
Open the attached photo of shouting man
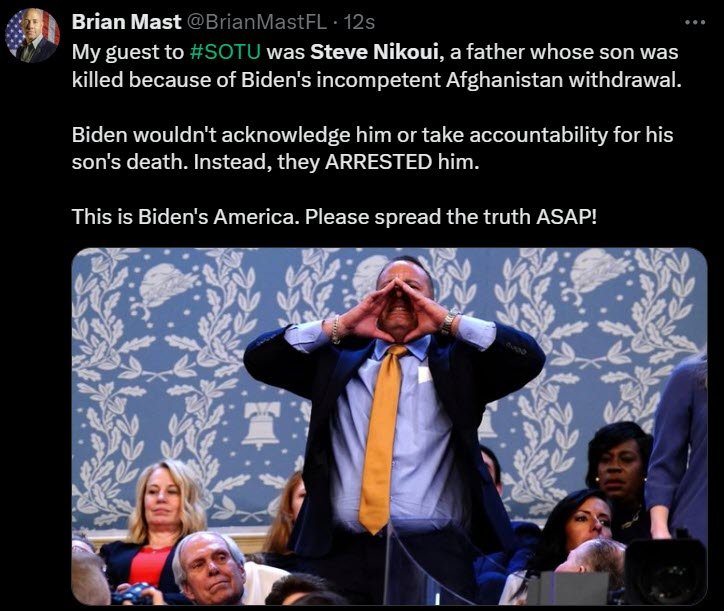click(389, 426)
